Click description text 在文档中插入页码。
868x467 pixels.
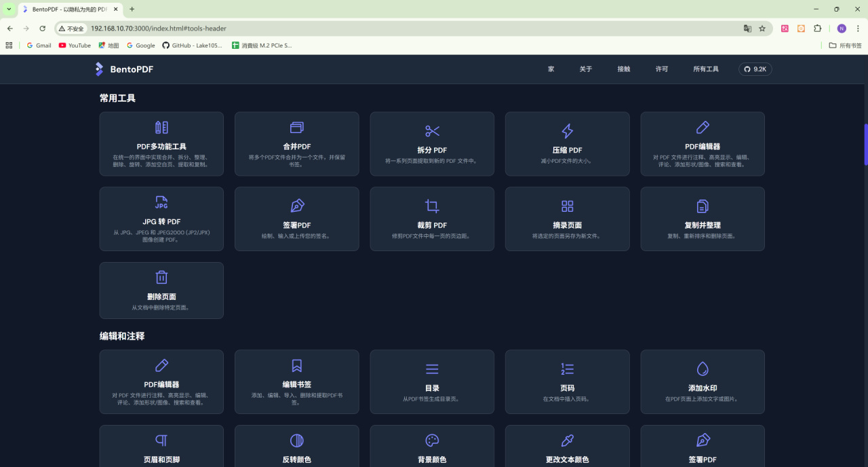[567, 399]
